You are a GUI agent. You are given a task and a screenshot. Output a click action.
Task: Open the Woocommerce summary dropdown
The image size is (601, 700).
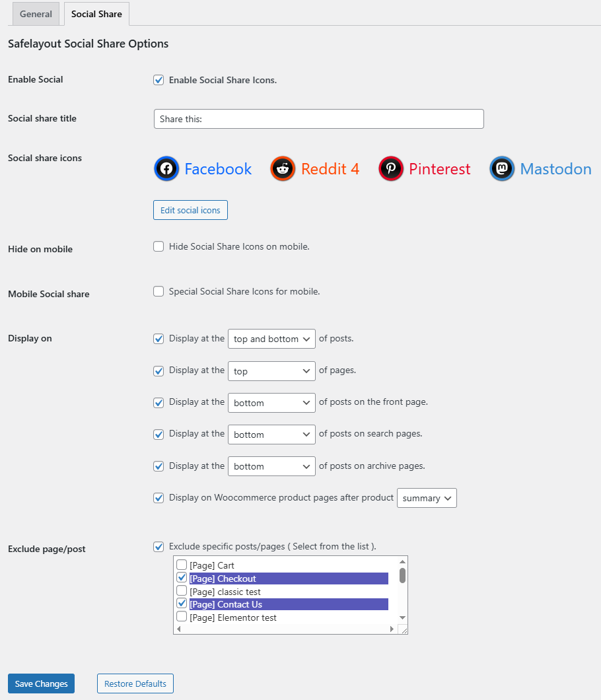tap(427, 498)
